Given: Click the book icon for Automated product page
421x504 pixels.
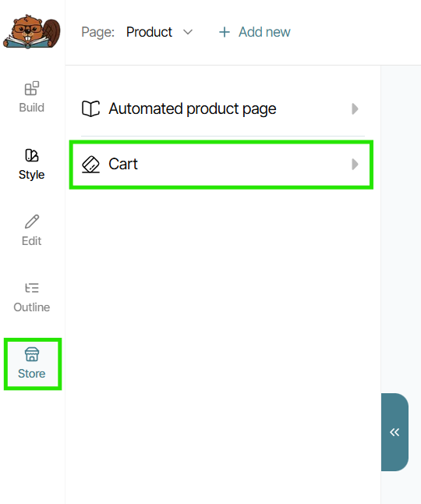Looking at the screenshot, I should [x=91, y=108].
